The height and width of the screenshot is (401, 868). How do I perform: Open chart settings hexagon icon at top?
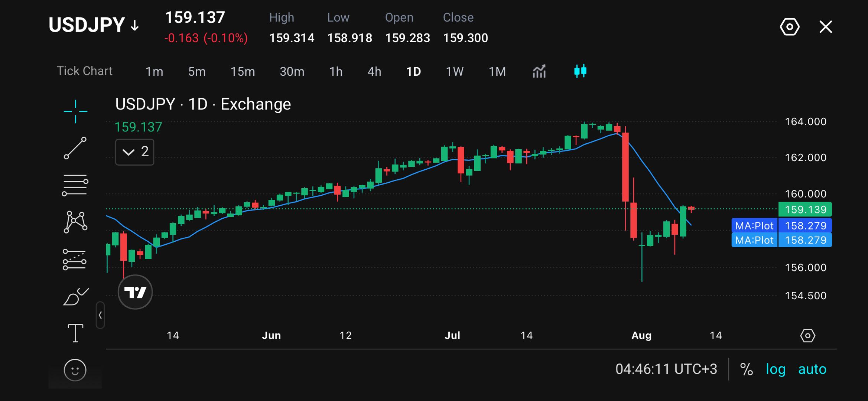[790, 27]
